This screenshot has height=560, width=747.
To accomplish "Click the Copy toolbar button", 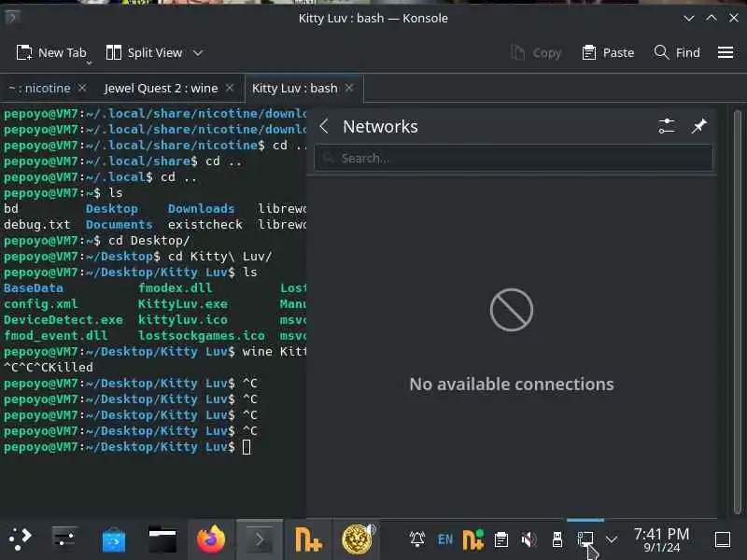I will click(x=536, y=52).
